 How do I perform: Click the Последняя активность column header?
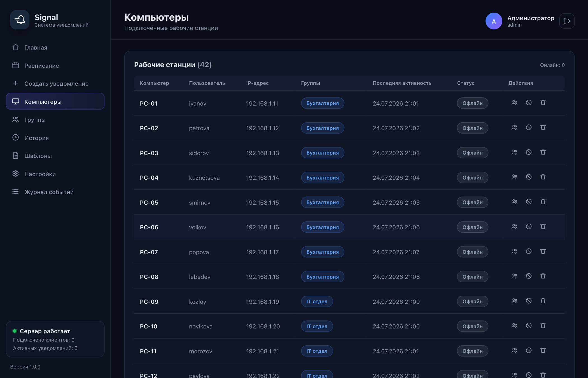[402, 83]
